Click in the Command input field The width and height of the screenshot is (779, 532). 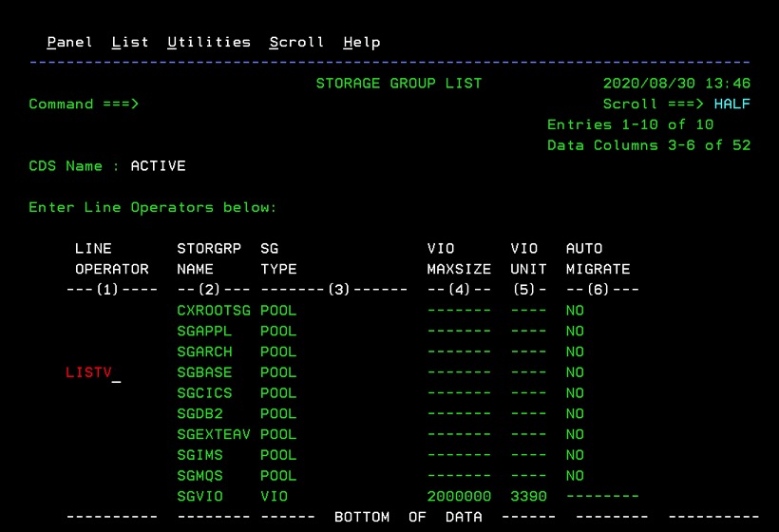[368, 104]
